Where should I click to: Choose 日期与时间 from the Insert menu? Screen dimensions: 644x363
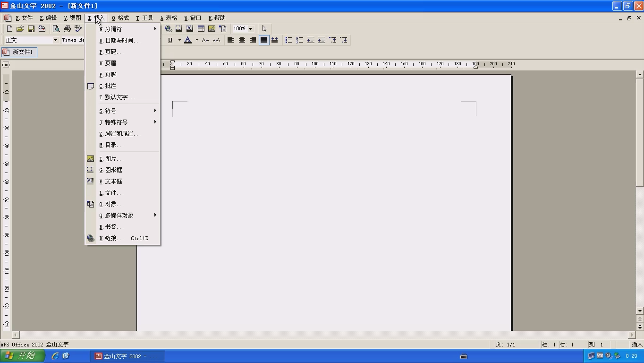(x=123, y=41)
